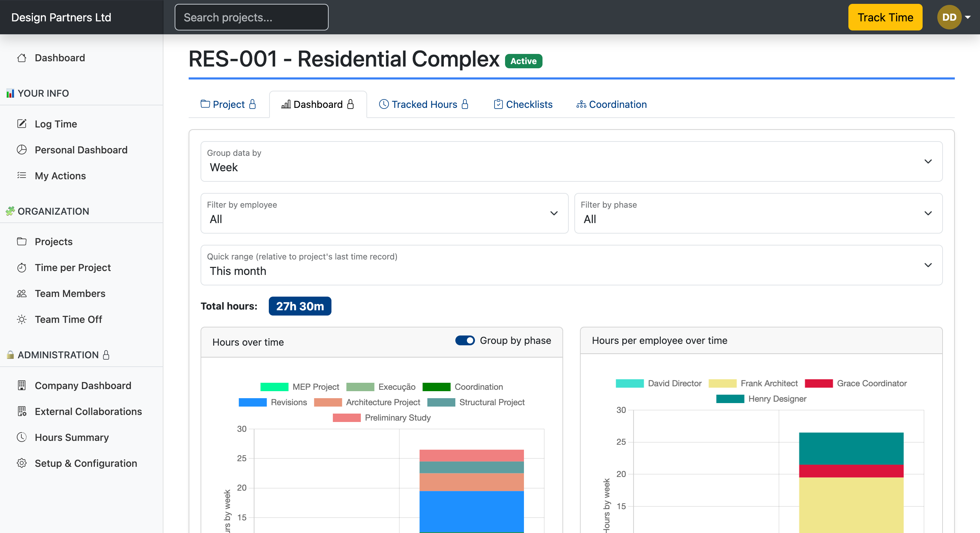
Task: Click the Personal Dashboard pie chart icon
Action: [x=22, y=150]
